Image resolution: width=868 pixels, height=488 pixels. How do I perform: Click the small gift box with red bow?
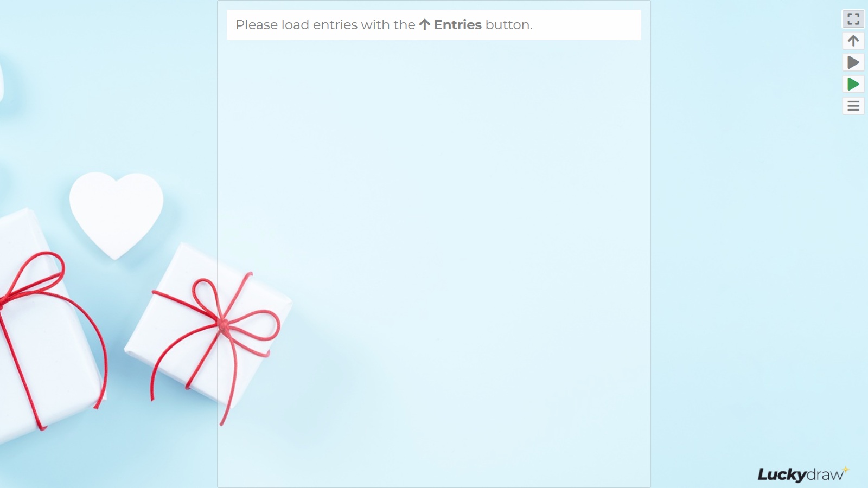[209, 325]
